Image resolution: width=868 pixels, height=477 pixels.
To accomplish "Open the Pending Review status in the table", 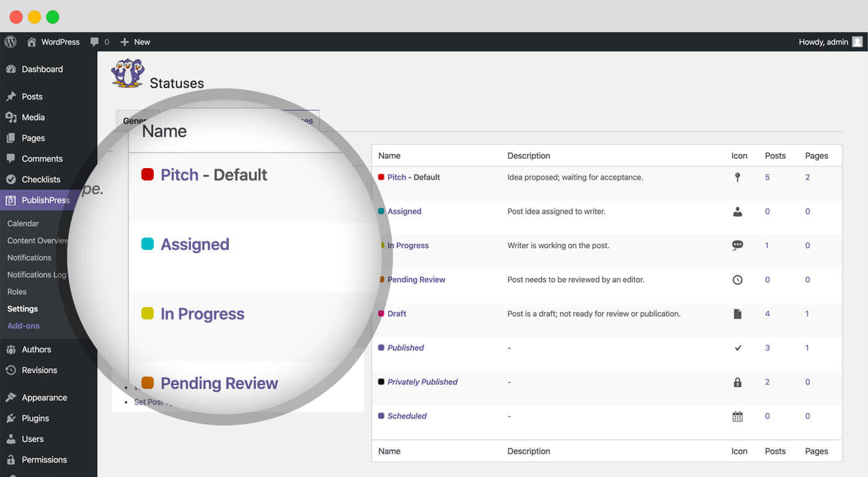I will (416, 280).
